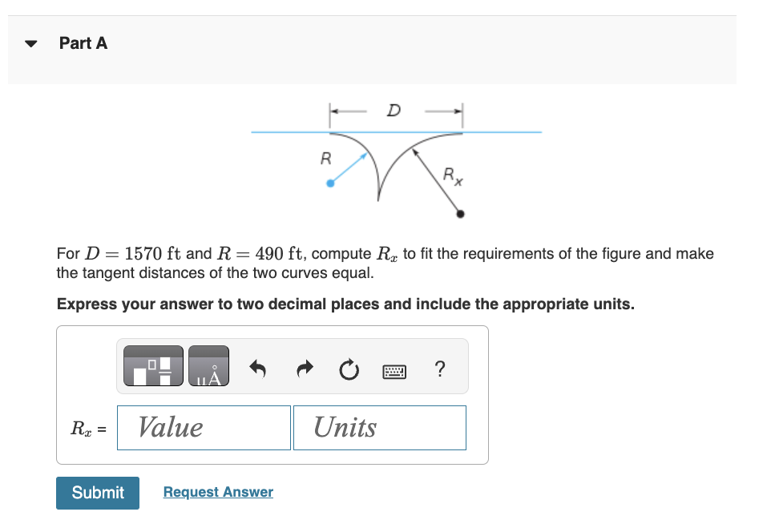Click the Part A section header

point(83,43)
